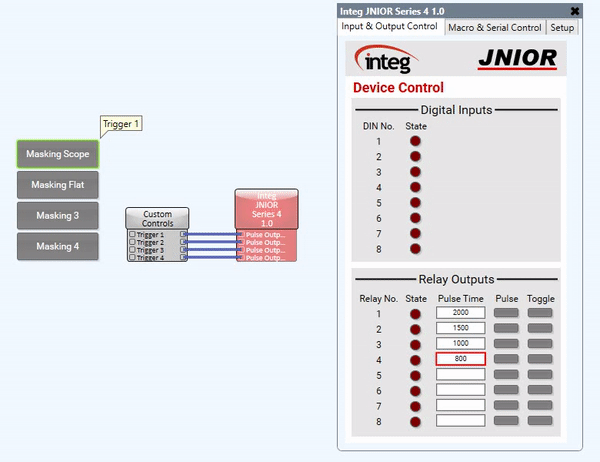Toggle relay 5 output

click(x=540, y=374)
